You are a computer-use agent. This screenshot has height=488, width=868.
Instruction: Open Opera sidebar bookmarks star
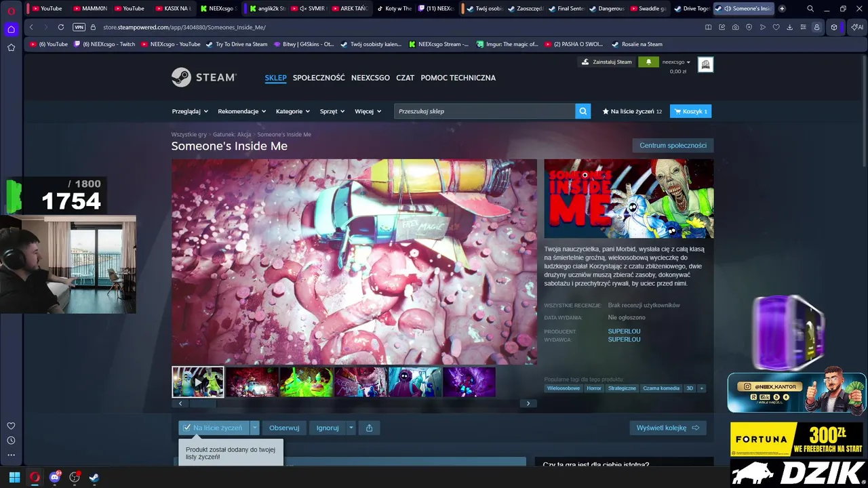pyautogui.click(x=11, y=47)
